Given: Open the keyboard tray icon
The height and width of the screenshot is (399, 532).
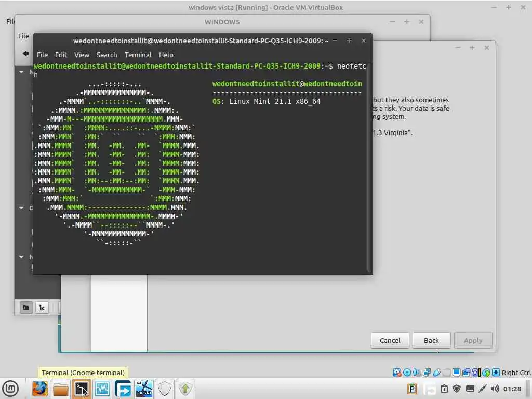Looking at the screenshot, I should 470,389.
